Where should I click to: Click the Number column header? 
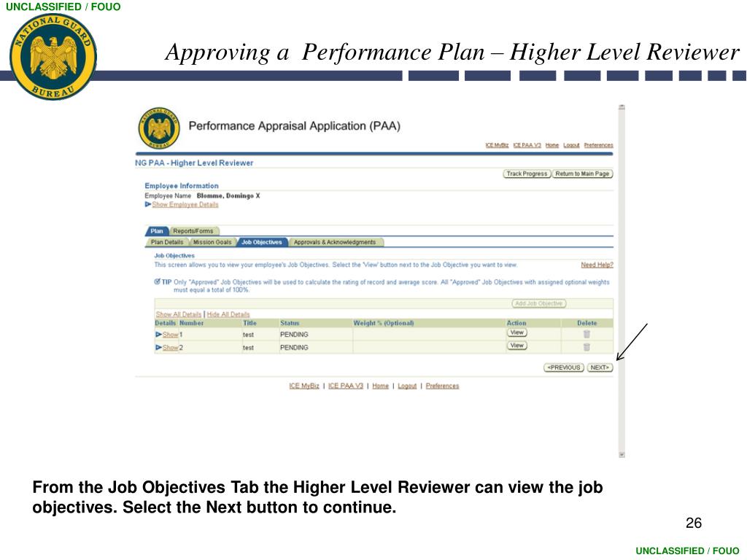[192, 323]
